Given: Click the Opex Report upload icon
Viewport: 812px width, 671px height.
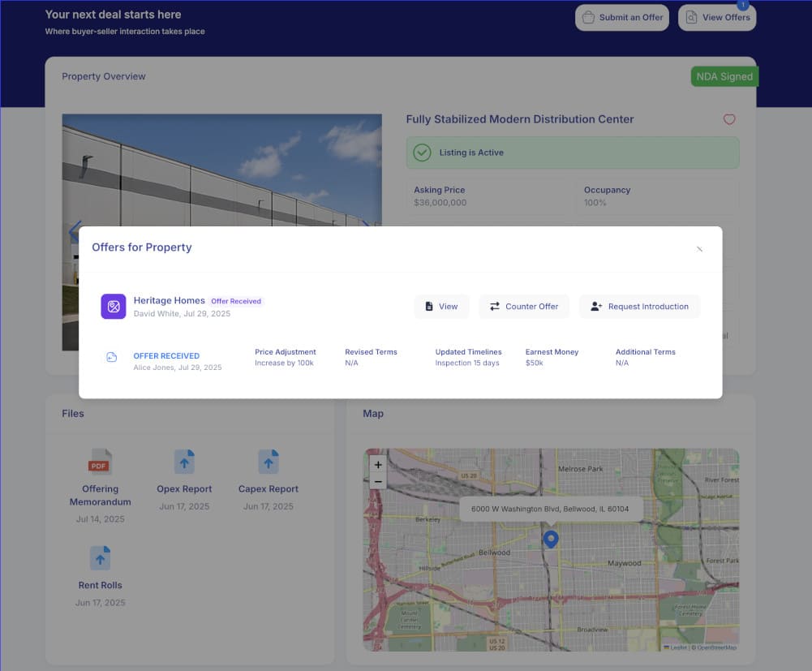Looking at the screenshot, I should (184, 461).
